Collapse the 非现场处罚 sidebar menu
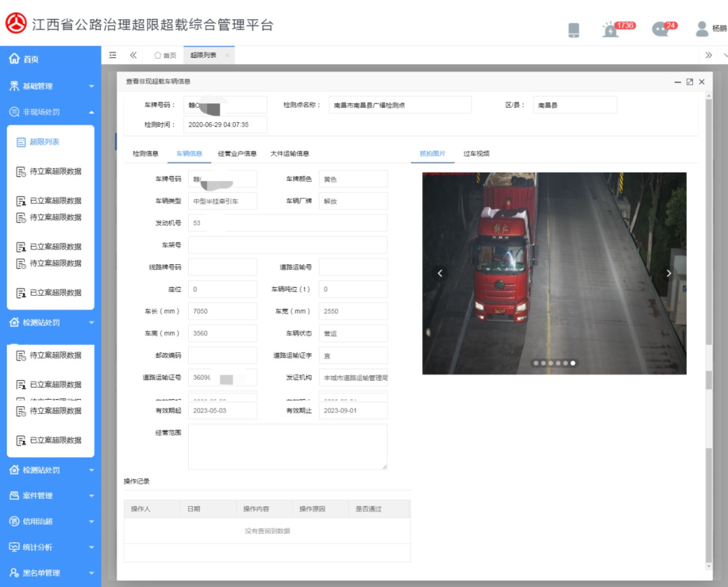 pos(51,112)
